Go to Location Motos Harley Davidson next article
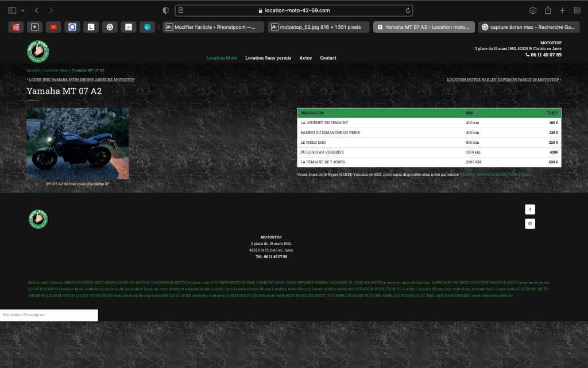The image size is (588, 368). pos(502,79)
